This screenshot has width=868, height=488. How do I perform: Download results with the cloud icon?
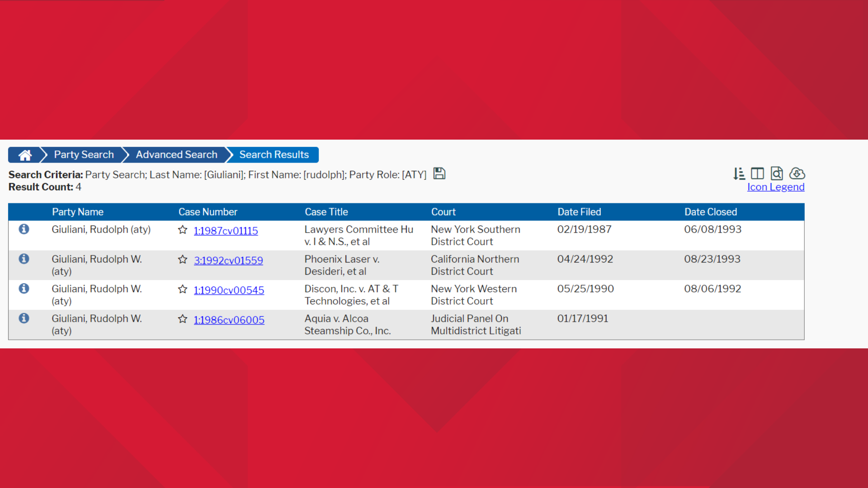click(x=797, y=174)
